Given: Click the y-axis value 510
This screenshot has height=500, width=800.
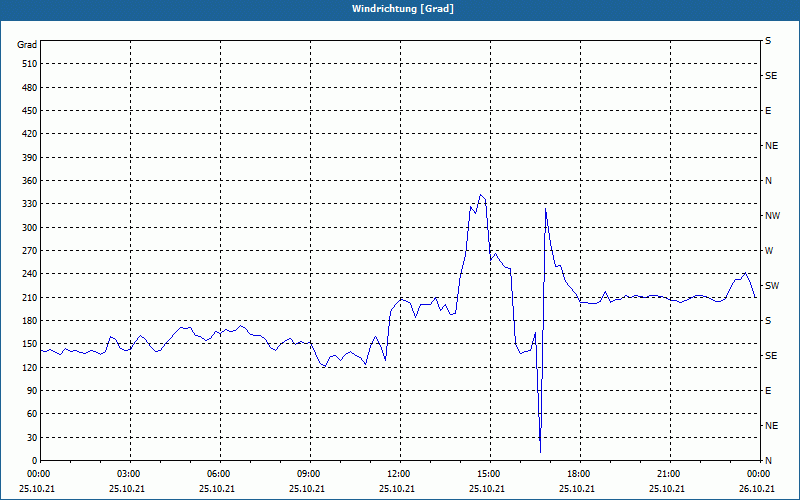Looking at the screenshot, I should tap(30, 64).
